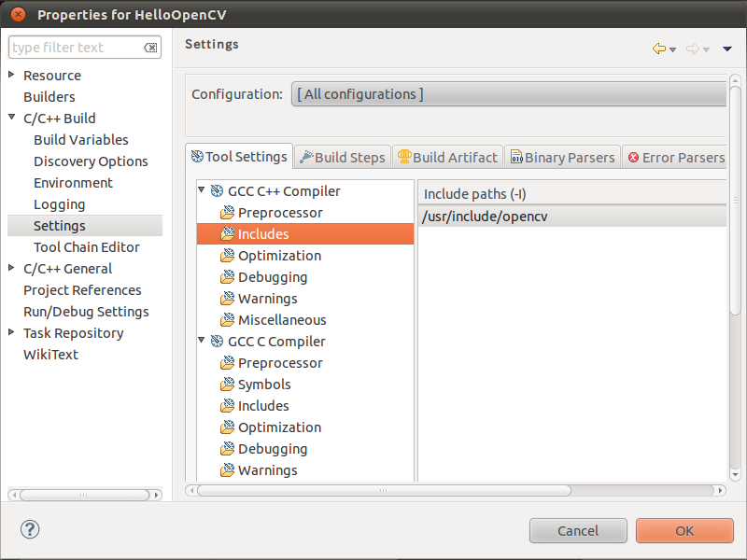Open the Logging page
This screenshot has height=560, width=747.
pos(60,203)
